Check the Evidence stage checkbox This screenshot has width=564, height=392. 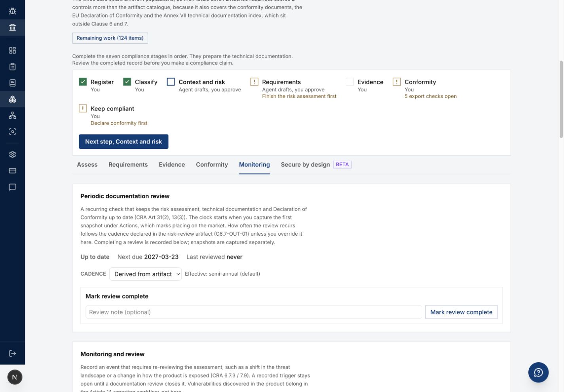349,82
